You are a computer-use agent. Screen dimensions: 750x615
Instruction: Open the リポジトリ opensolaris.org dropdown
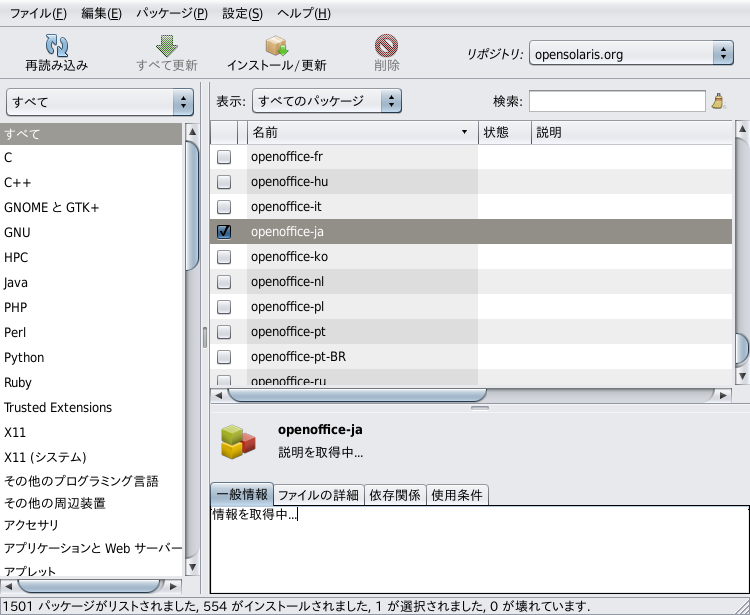pyautogui.click(x=631, y=54)
